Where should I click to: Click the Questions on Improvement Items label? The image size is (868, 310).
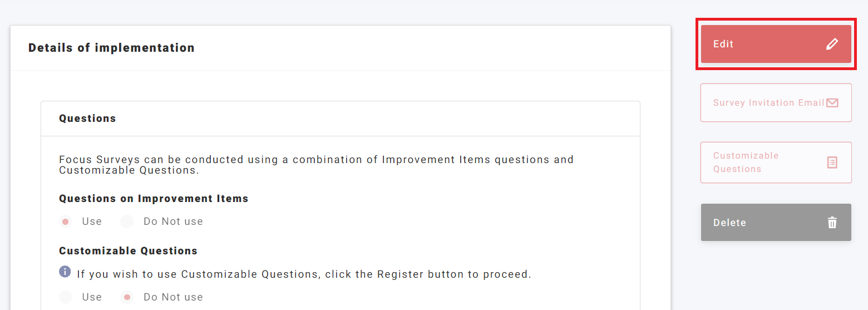[x=154, y=199]
